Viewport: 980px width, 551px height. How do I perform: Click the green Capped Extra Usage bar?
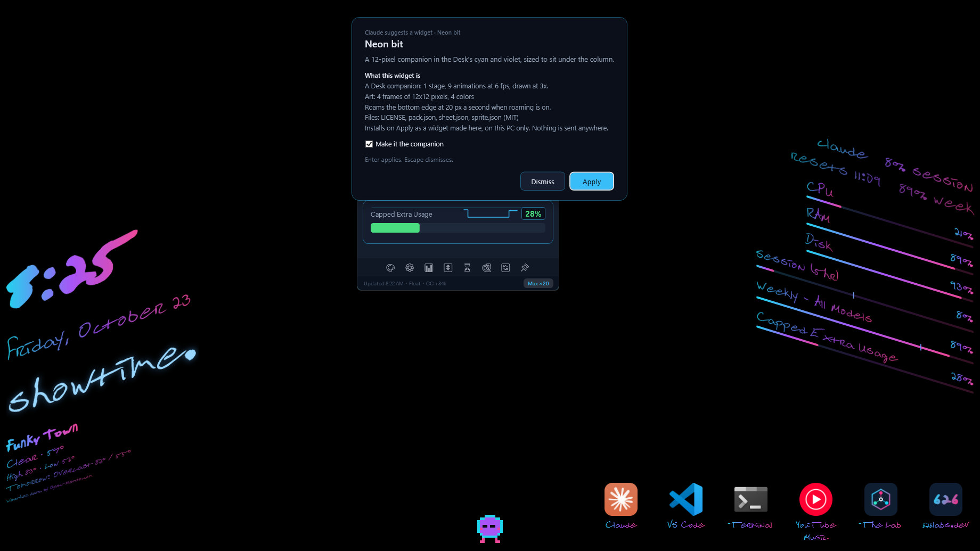click(x=395, y=228)
